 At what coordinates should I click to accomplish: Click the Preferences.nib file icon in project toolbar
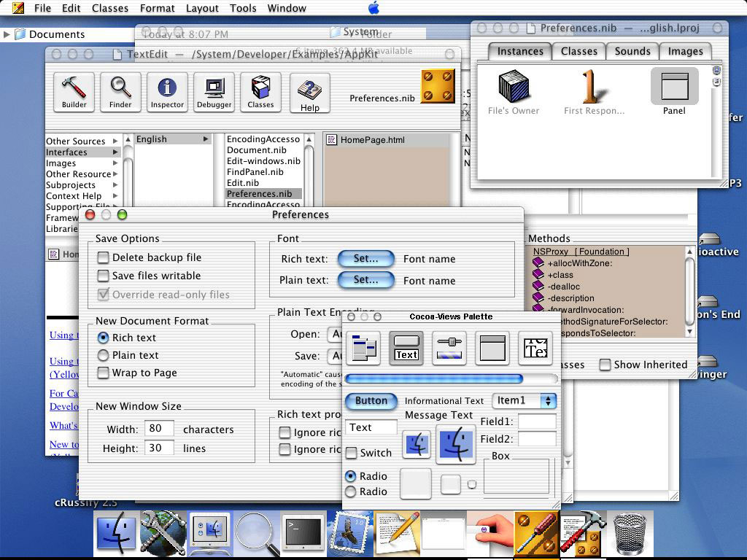pyautogui.click(x=438, y=86)
